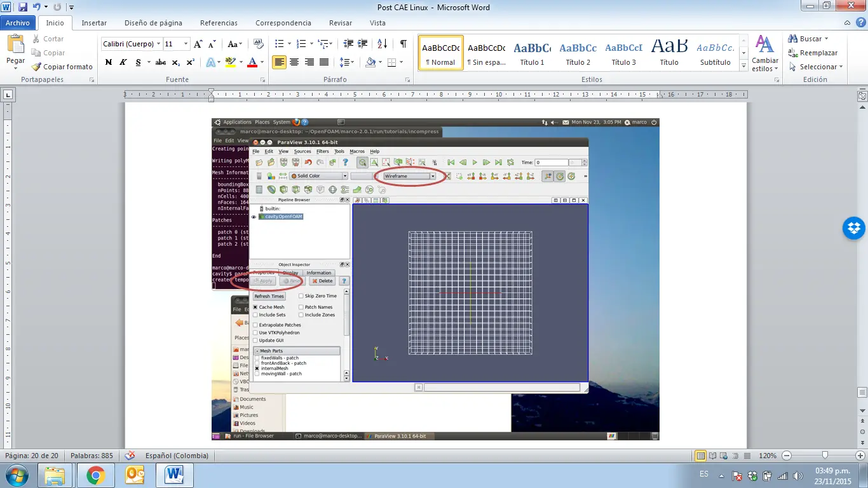This screenshot has width=868, height=488.
Task: Open the line spacing dropdown
Action: 347,62
